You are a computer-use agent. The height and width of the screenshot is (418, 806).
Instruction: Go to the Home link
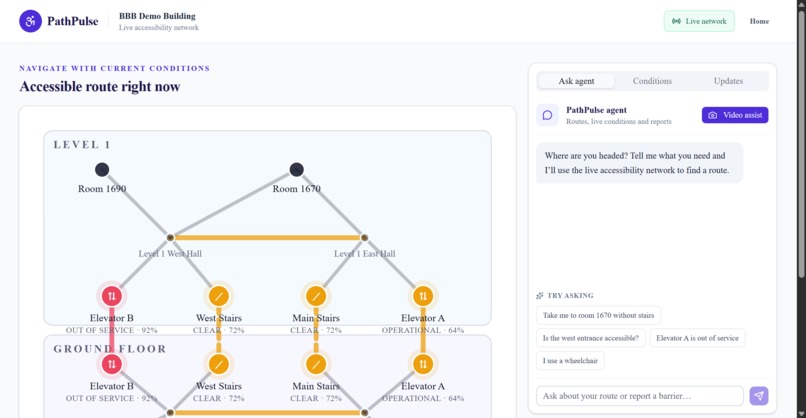point(759,21)
